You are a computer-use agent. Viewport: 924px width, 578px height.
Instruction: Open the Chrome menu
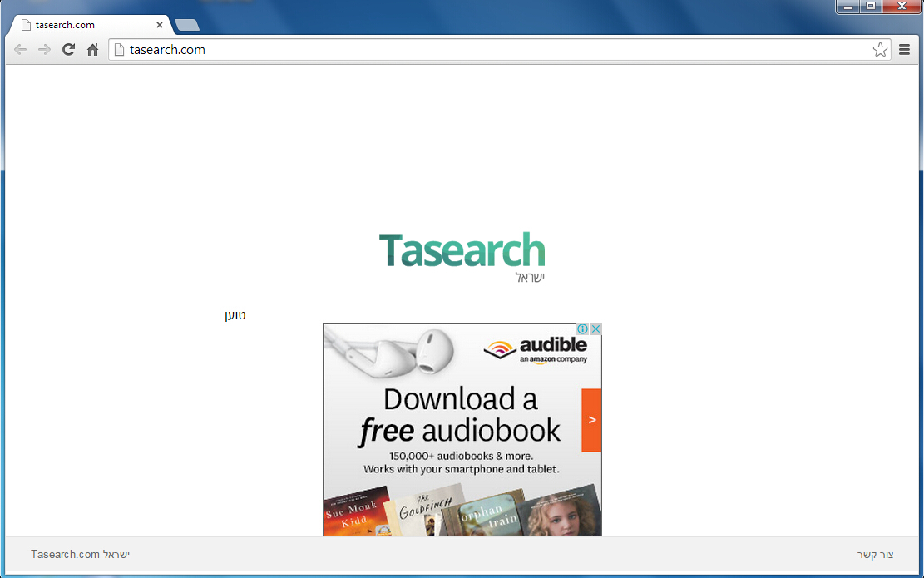coord(905,50)
